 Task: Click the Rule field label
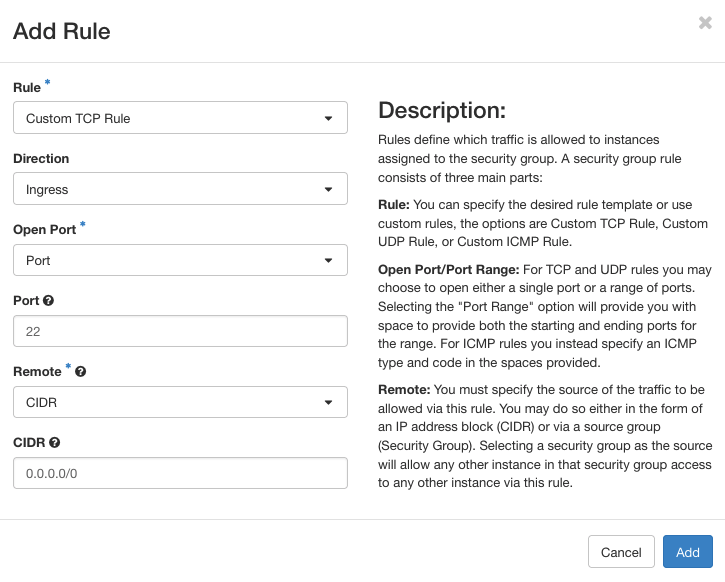[x=26, y=88]
